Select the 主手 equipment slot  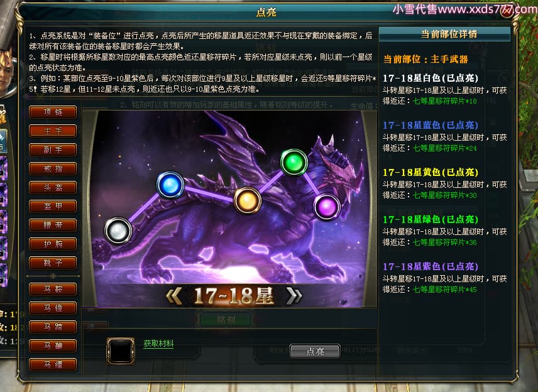[53, 131]
